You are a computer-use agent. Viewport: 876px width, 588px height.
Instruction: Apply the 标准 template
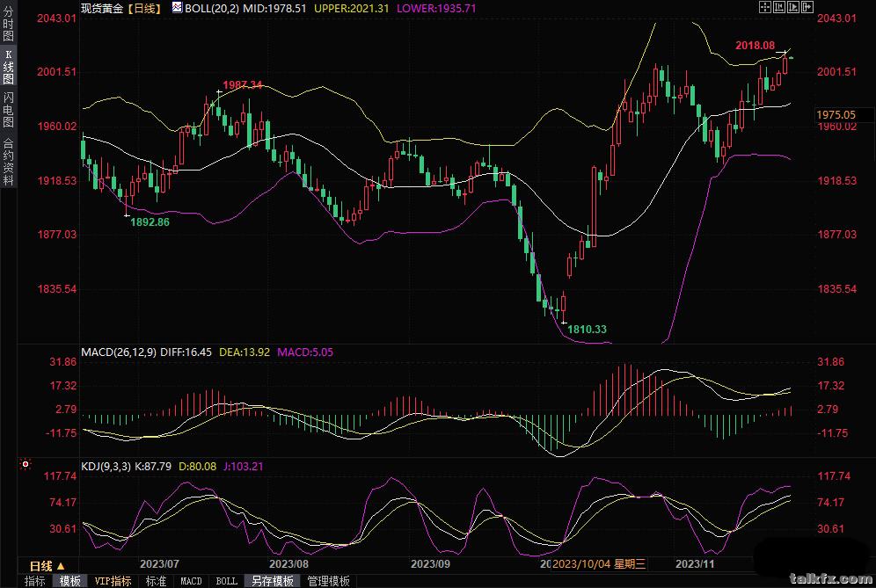pyautogui.click(x=156, y=581)
